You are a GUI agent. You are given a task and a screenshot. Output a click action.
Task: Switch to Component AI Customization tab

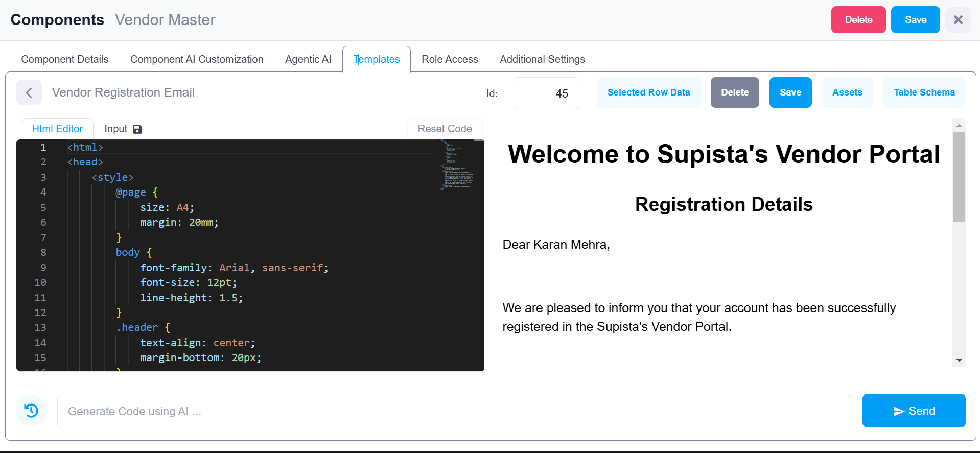[x=197, y=59]
